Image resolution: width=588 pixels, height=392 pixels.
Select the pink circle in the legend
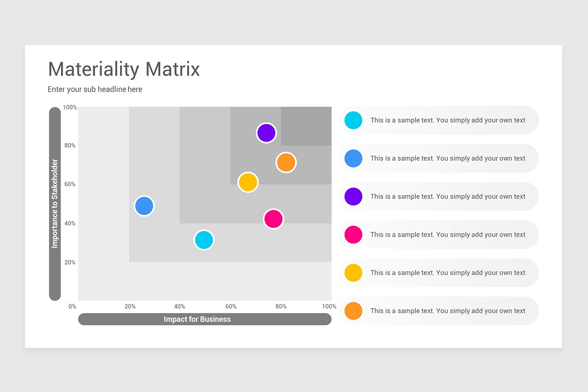click(x=353, y=235)
